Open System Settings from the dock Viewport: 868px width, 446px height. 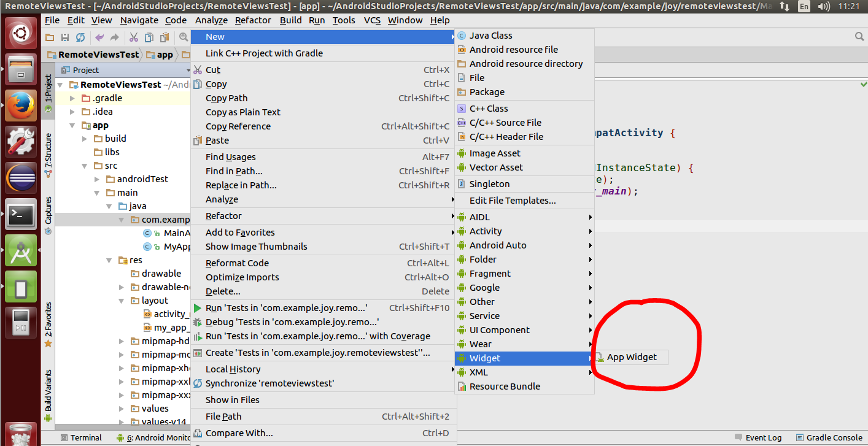pos(21,142)
